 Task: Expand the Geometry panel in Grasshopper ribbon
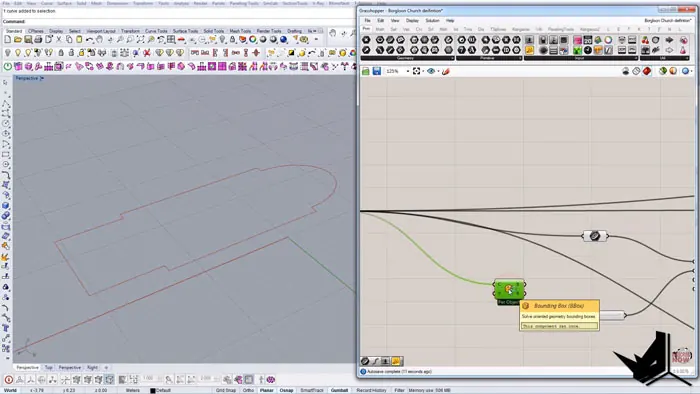click(x=407, y=58)
